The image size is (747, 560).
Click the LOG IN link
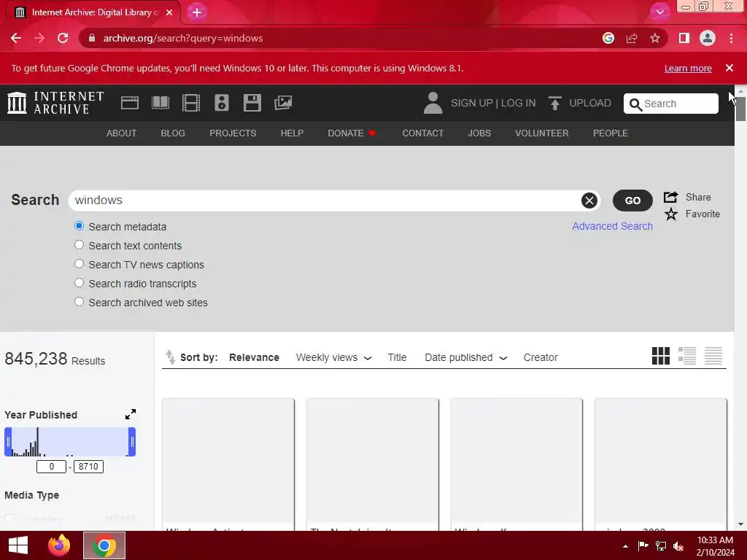pos(519,103)
